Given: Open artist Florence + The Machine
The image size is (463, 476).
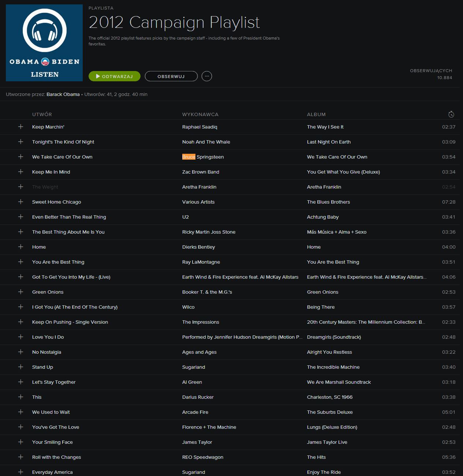Looking at the screenshot, I should point(209,427).
